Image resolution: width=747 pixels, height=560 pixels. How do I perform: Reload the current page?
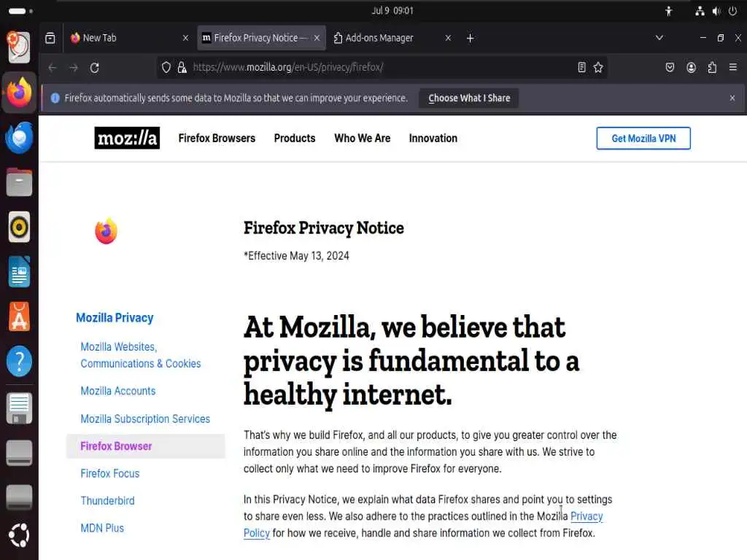coord(94,68)
